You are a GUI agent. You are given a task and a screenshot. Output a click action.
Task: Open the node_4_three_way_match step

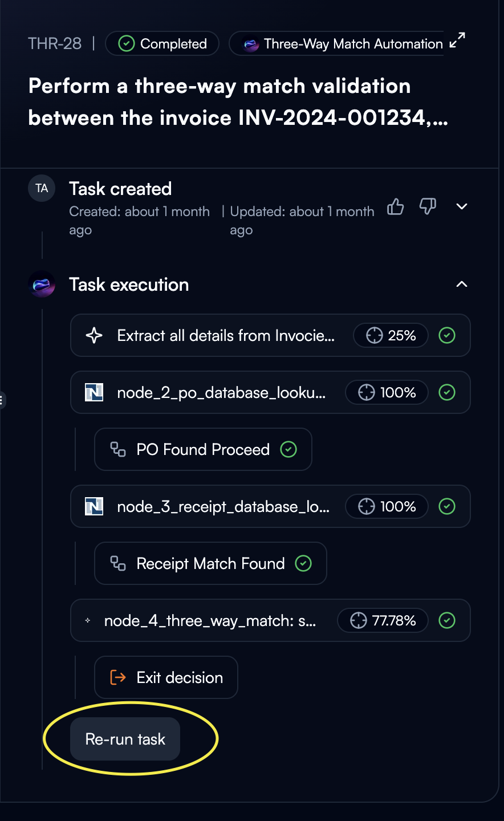[x=210, y=620]
